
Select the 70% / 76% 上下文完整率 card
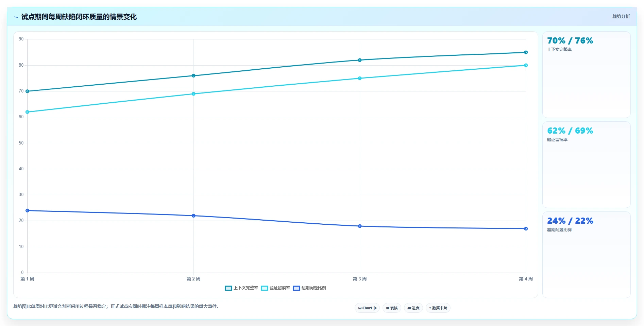pos(586,75)
